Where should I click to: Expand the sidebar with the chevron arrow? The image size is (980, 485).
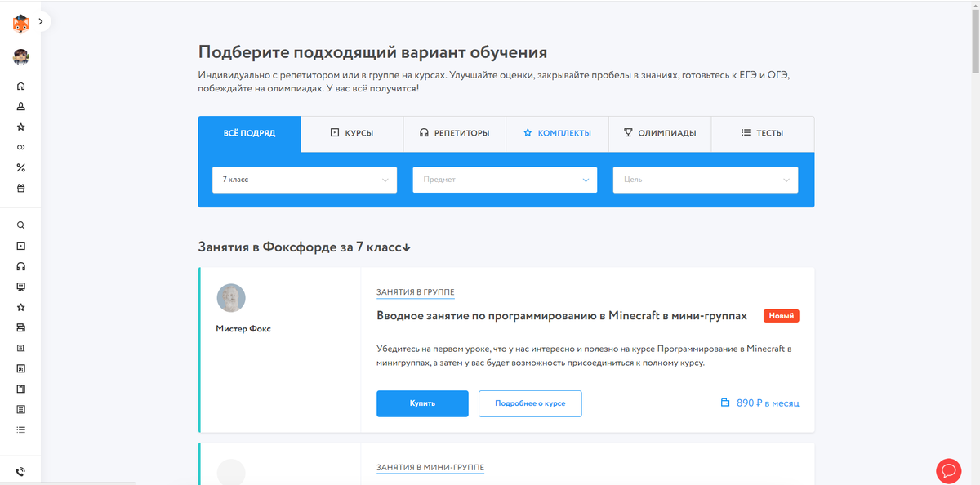pos(41,22)
